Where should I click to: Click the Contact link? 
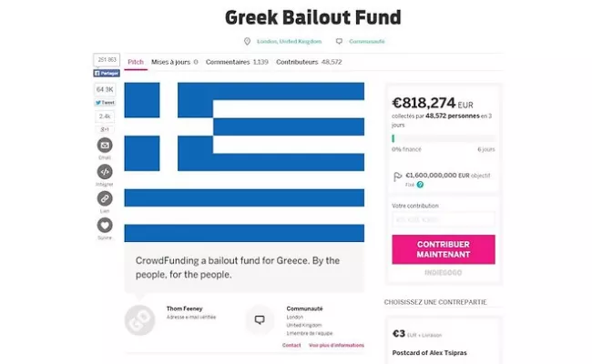(291, 346)
